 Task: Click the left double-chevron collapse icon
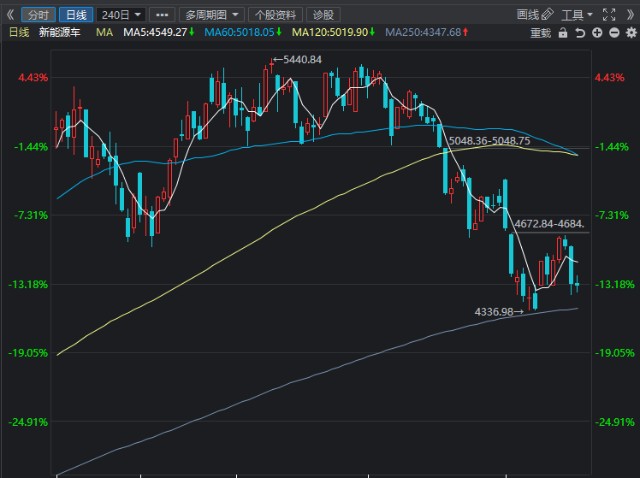point(11,15)
